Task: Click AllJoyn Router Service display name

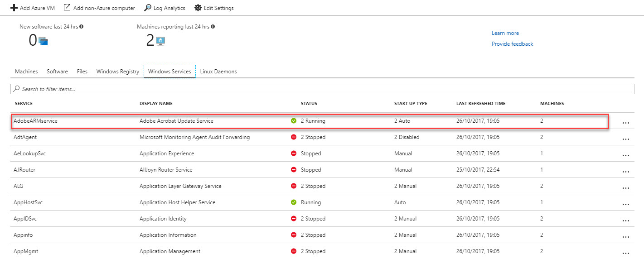Action: [x=166, y=170]
